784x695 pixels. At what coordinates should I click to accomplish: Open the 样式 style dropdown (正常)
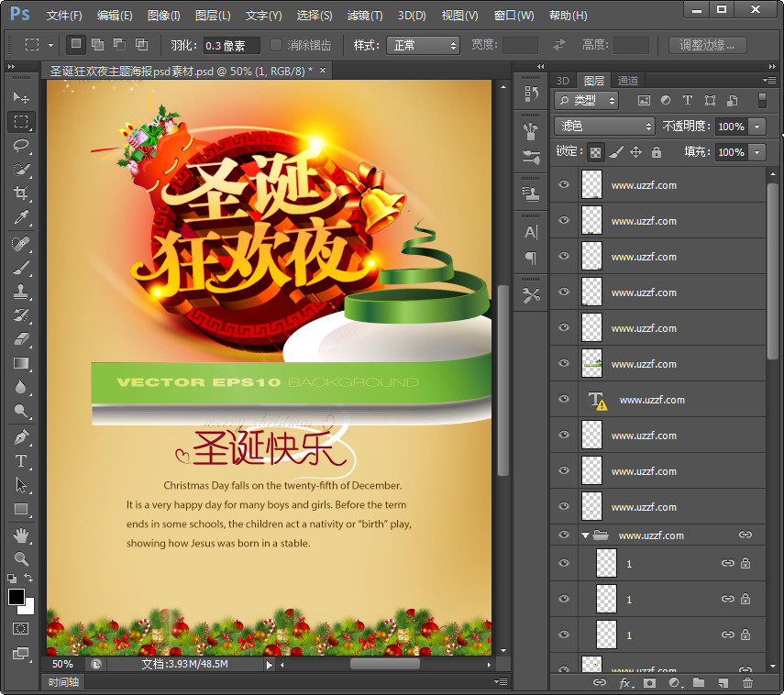[423, 46]
